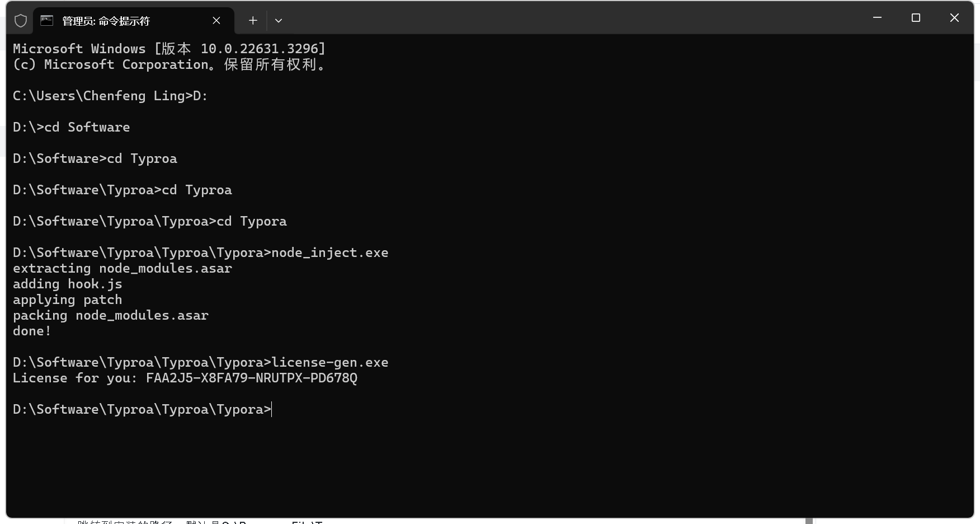Click the administrator shield icon
980x524 pixels.
[x=21, y=21]
